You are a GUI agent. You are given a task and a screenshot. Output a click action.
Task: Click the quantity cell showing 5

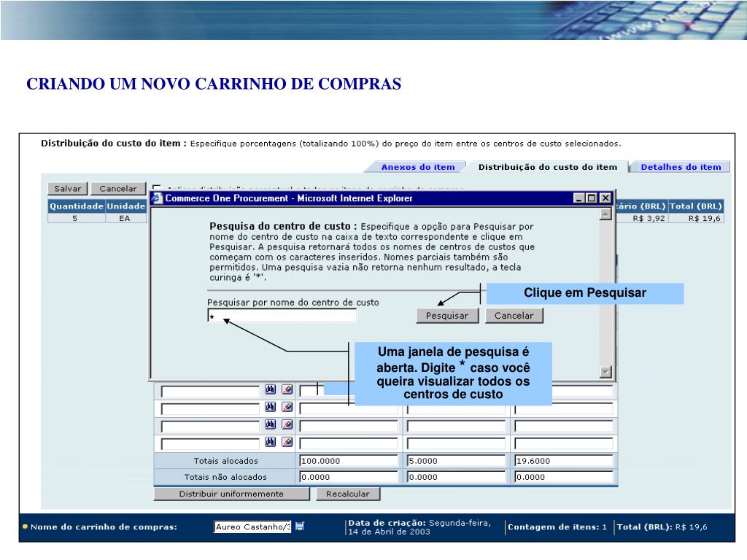(75, 218)
